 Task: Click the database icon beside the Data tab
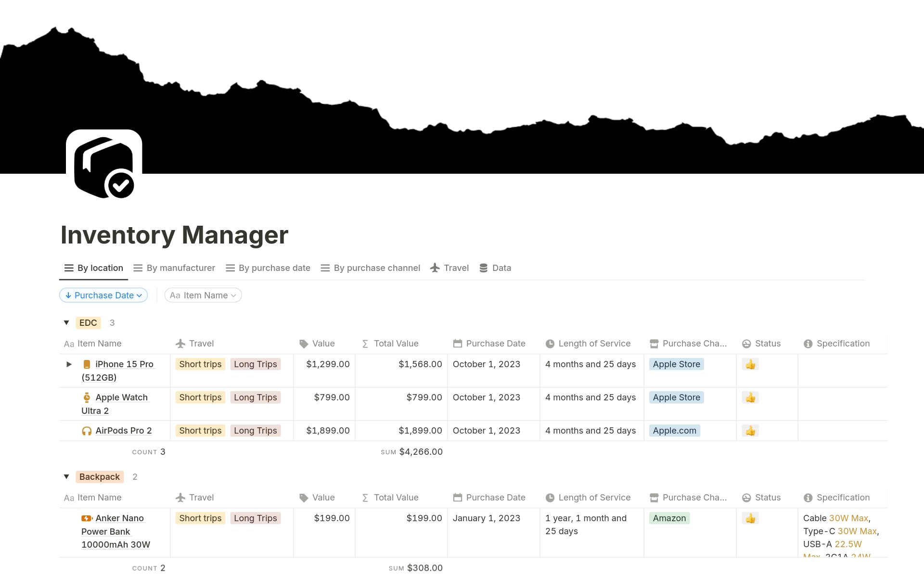click(483, 268)
